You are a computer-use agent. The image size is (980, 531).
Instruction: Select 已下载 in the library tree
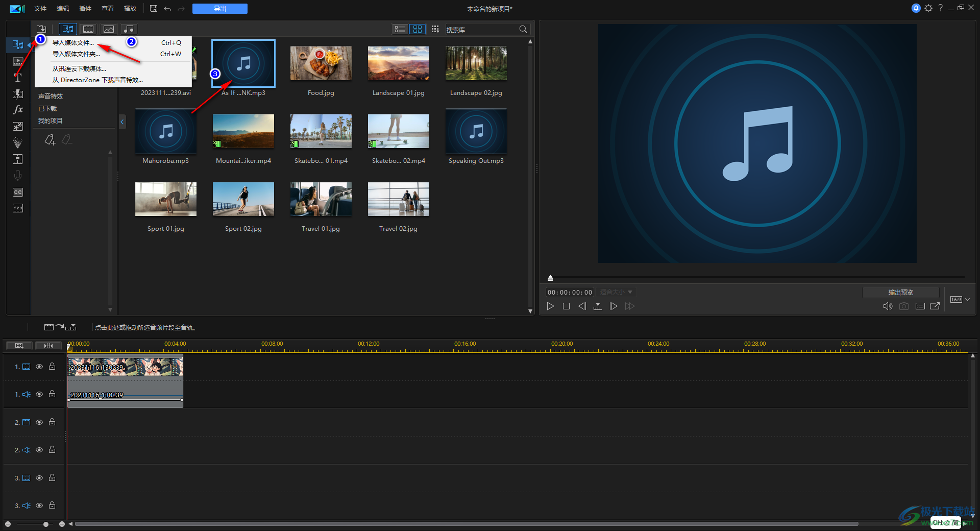(x=47, y=109)
